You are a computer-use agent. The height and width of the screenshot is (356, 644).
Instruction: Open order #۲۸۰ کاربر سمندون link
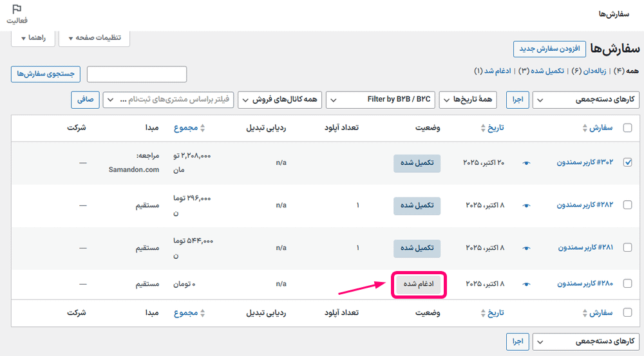point(585,283)
